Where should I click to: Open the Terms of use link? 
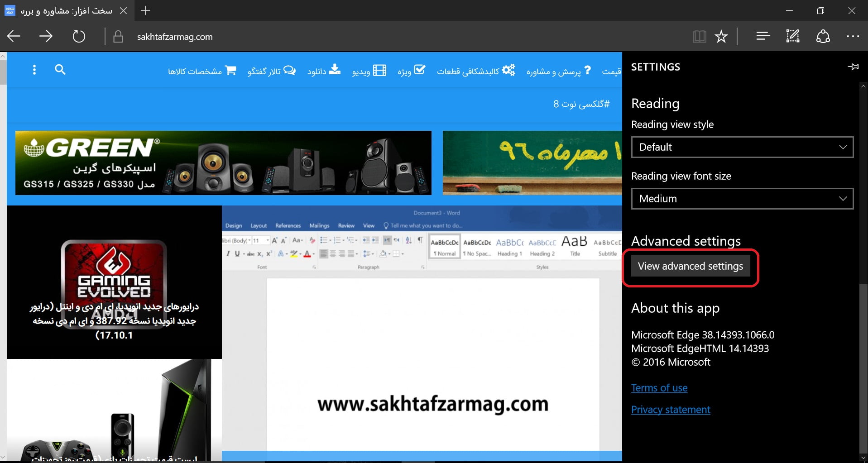659,388
